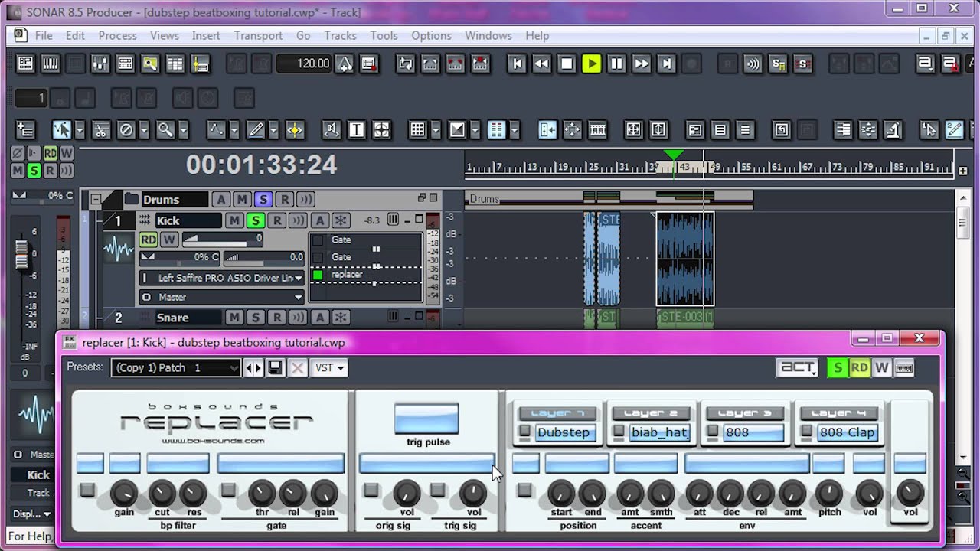980x551 pixels.
Task: Click the envelope tool icon
Action: 216,130
